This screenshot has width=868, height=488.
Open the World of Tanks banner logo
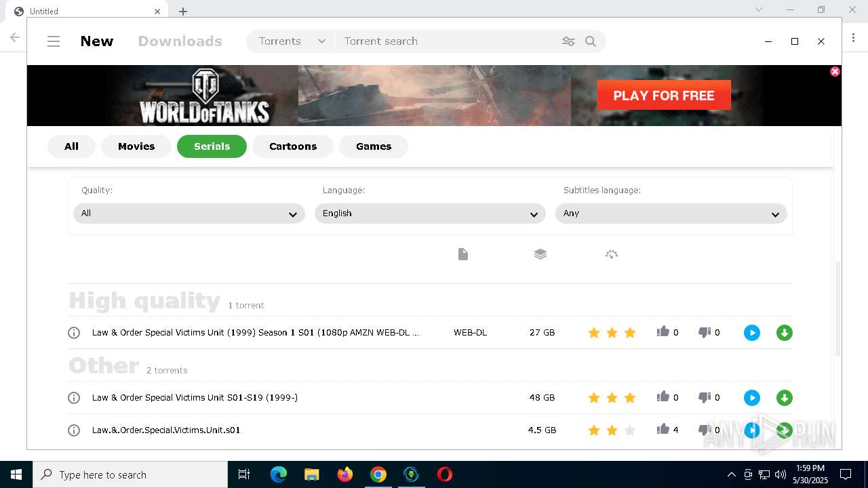[205, 96]
